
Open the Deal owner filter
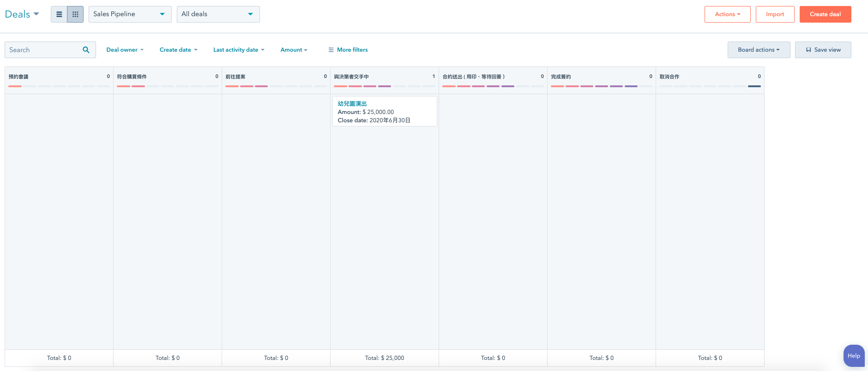(x=125, y=50)
